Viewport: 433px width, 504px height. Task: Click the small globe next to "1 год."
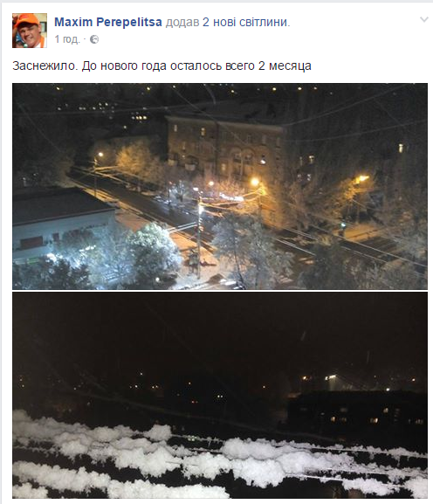click(x=94, y=39)
